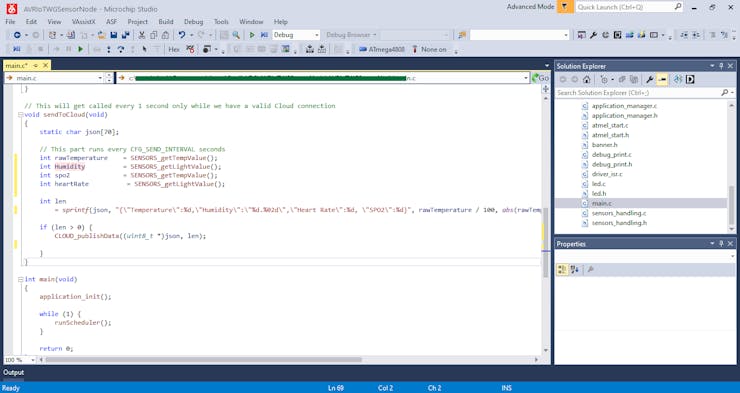
Task: Clear all breakpoints icon next to Hex
Action: click(x=190, y=49)
